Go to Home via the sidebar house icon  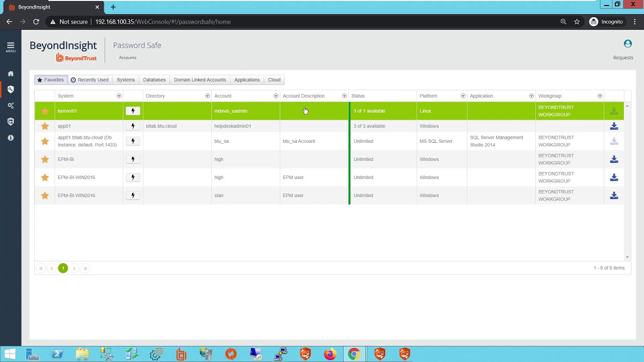pyautogui.click(x=11, y=73)
